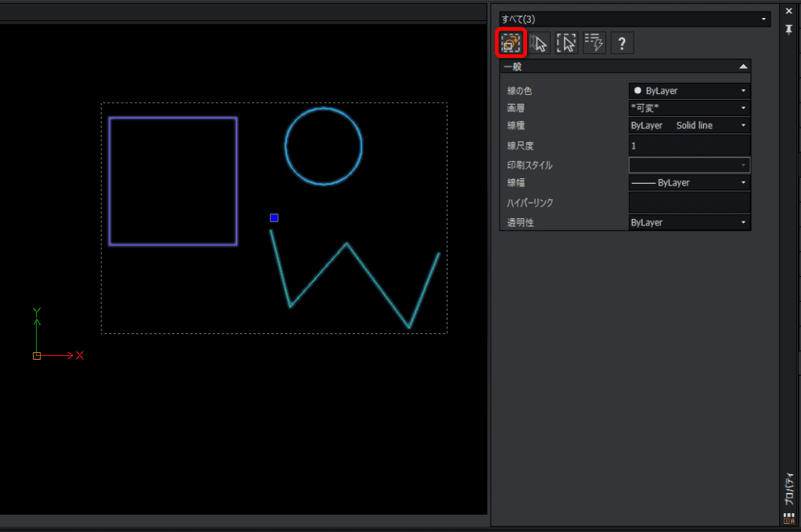This screenshot has width=801, height=532.
Task: Open the 透明性 ByLayer dropdown
Action: (689, 222)
